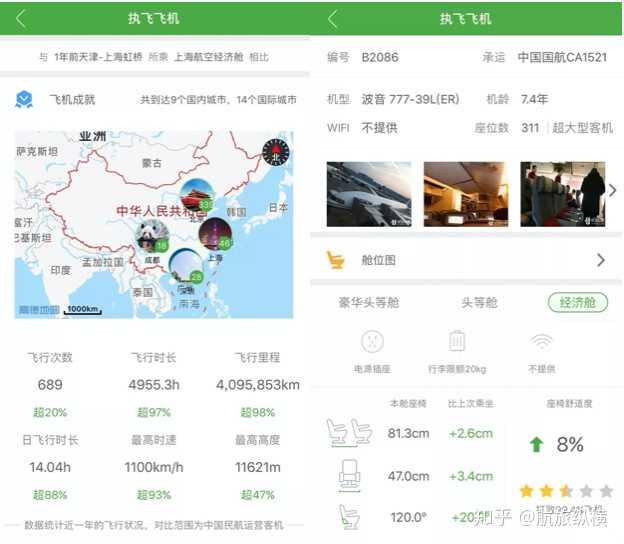Screen dimensions: 624x544
Task: Tap the 8% comfort improvement value
Action: coord(570,445)
